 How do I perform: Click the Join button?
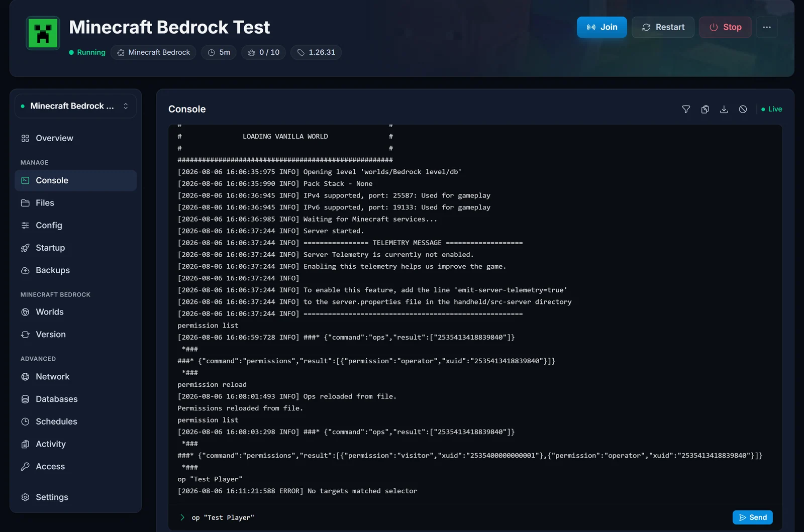[x=601, y=27]
